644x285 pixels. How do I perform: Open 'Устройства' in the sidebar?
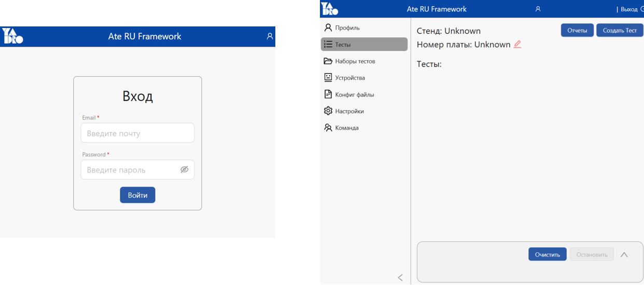pos(365,78)
